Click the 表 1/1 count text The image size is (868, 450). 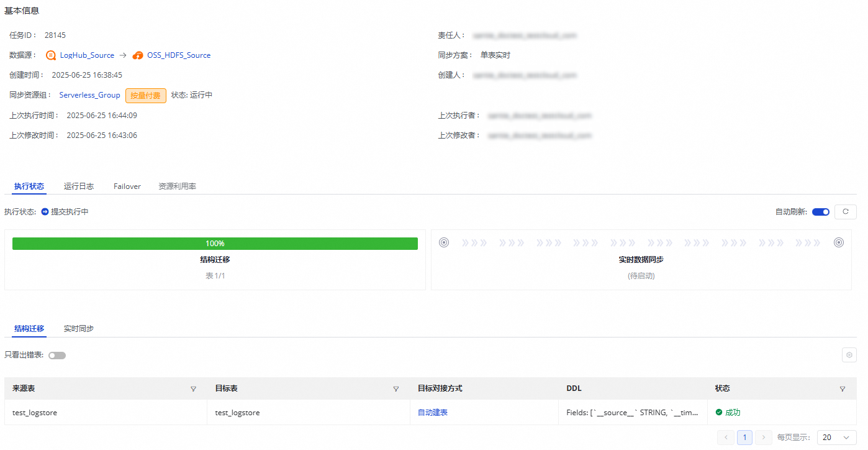(215, 275)
